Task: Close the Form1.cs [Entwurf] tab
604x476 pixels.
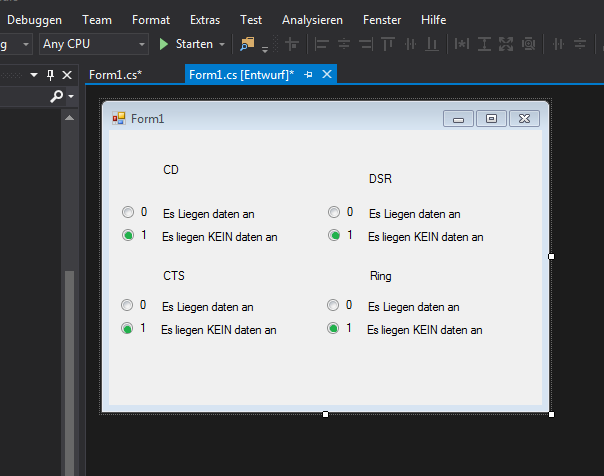Action: click(327, 74)
